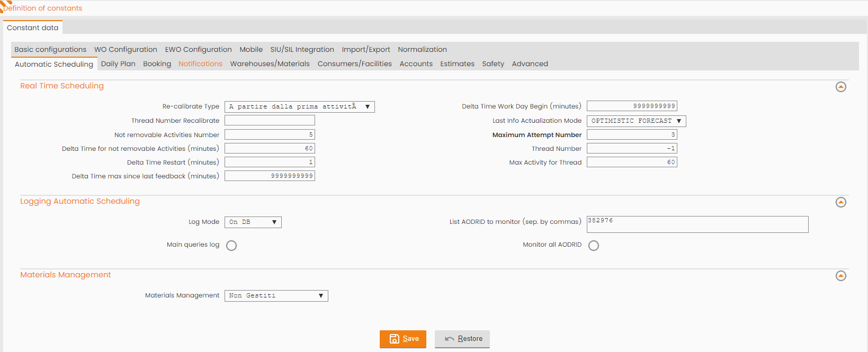Focus Delta Time max since last feedback field
The height and width of the screenshot is (352, 868).
click(270, 176)
